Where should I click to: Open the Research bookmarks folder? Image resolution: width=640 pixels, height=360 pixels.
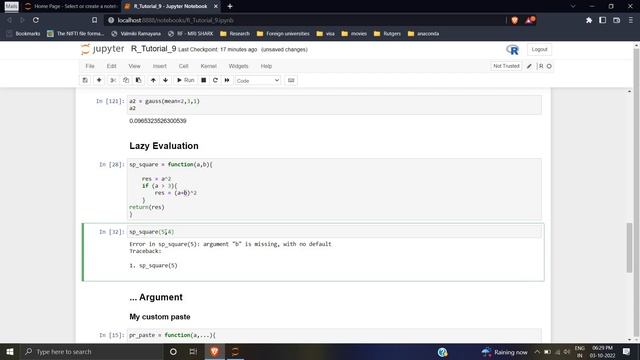click(235, 34)
